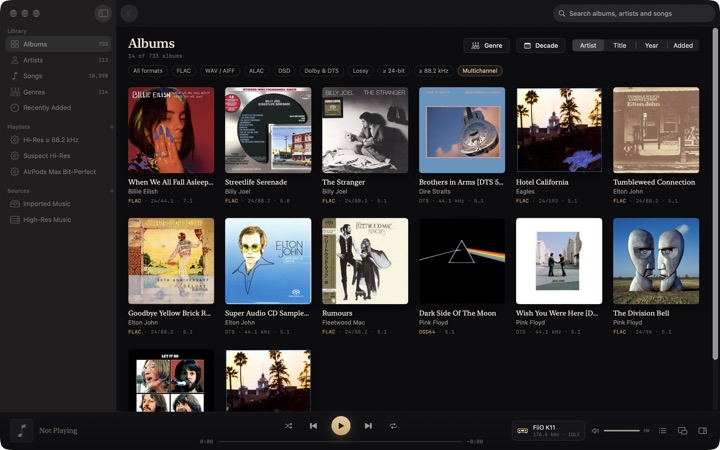Open Albums in the library sidebar
Image resolution: width=720 pixels, height=450 pixels.
click(x=58, y=44)
